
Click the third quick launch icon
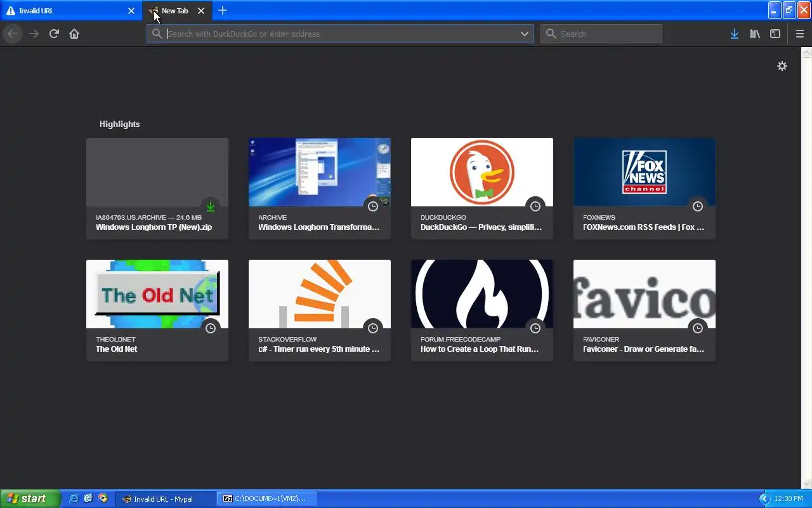coord(103,498)
